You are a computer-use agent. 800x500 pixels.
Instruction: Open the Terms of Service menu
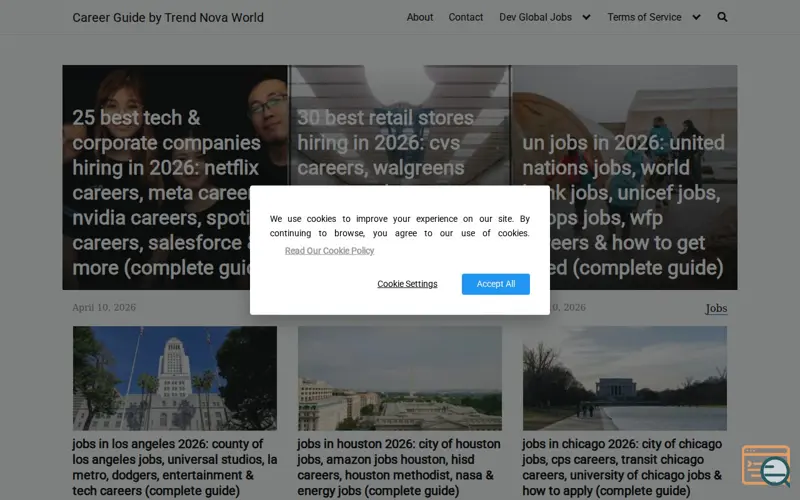[644, 17]
